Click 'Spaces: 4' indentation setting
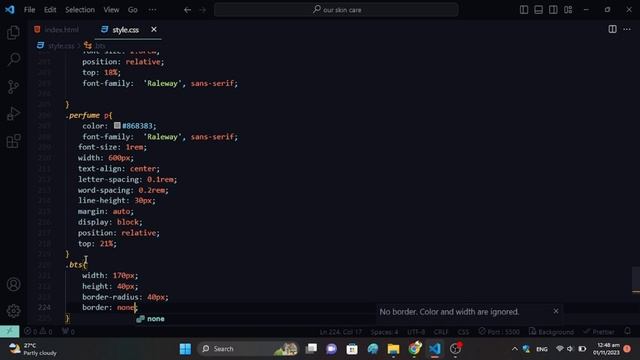 pyautogui.click(x=384, y=332)
